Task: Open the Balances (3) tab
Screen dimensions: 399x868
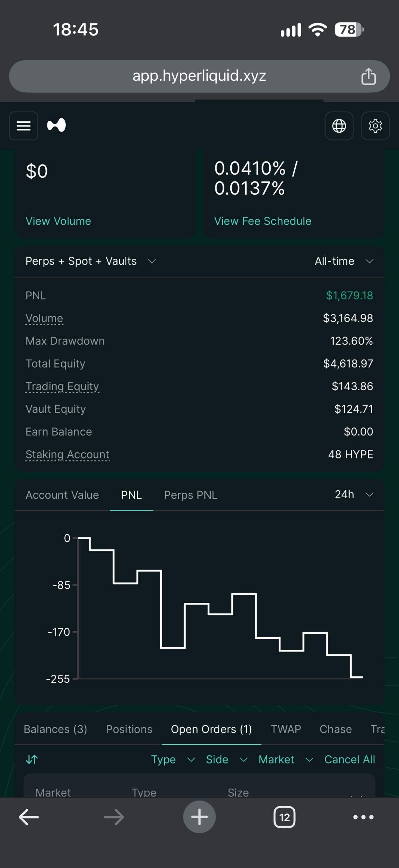Action: tap(56, 729)
